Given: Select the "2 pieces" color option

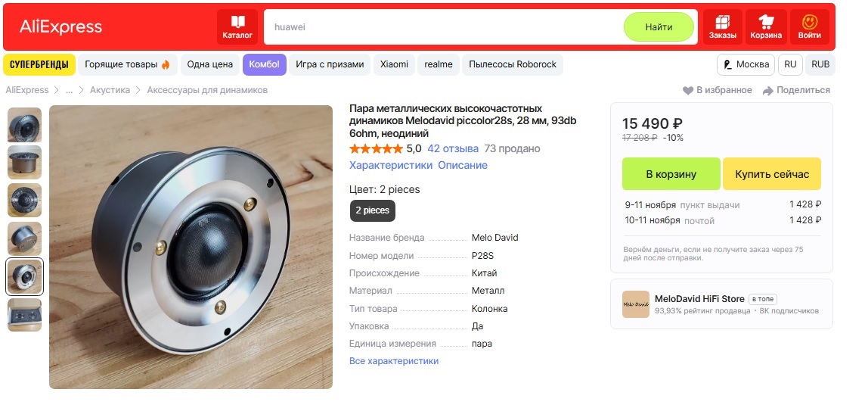Looking at the screenshot, I should [372, 210].
